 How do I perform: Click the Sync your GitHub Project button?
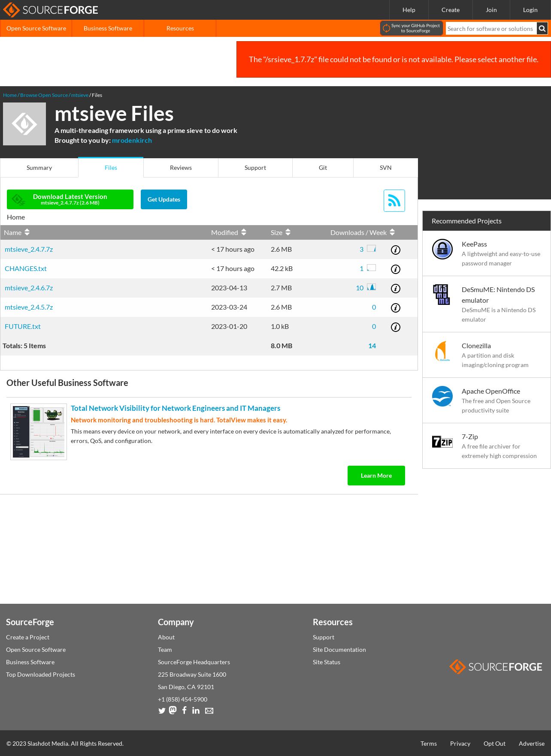pos(412,28)
